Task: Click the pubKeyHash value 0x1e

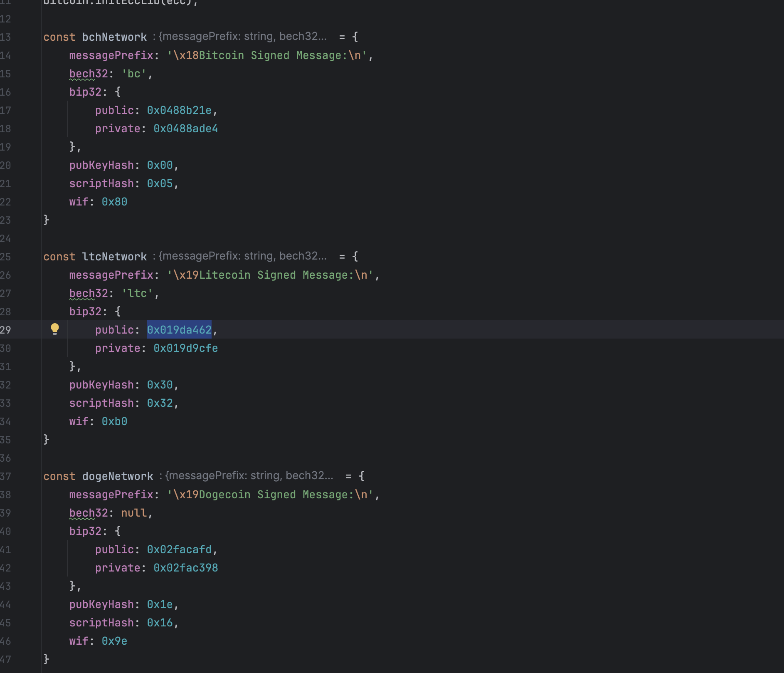Action: coord(160,604)
